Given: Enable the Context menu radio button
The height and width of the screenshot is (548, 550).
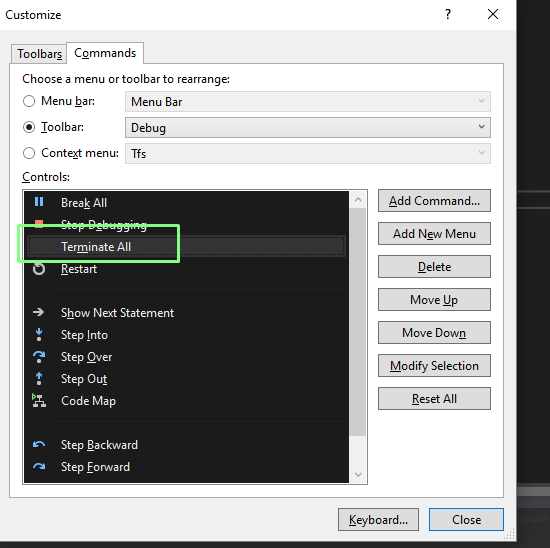Looking at the screenshot, I should (29, 153).
